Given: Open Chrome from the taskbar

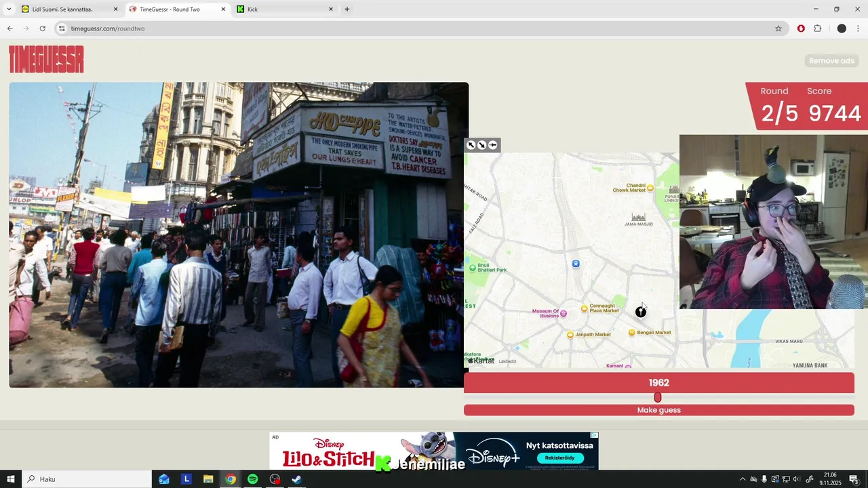Looking at the screenshot, I should 231,479.
